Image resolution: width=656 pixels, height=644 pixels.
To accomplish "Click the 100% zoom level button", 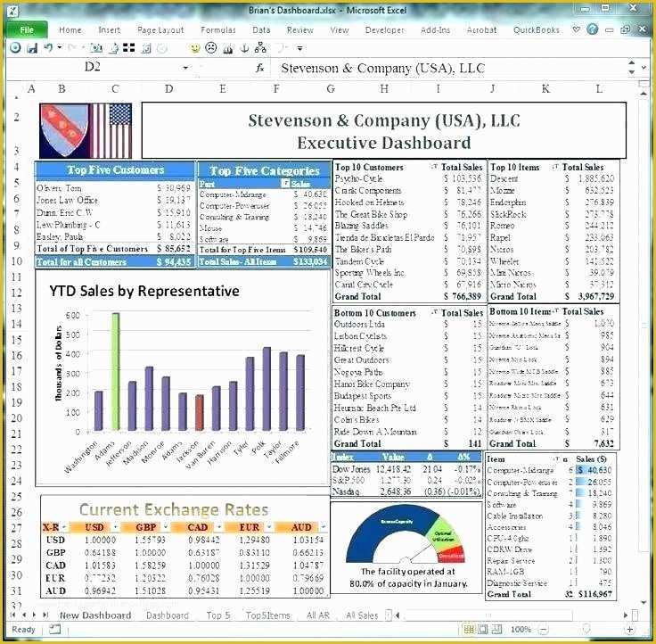I will point(520,630).
